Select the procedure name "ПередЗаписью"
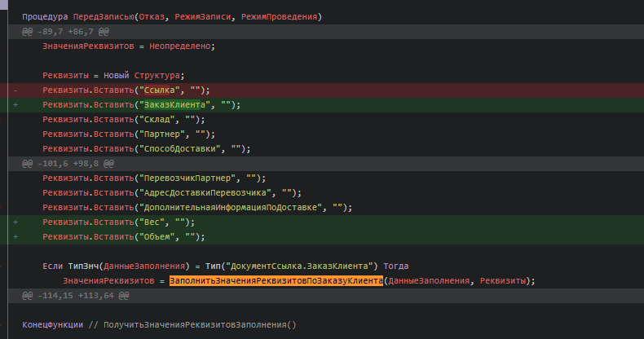The width and height of the screenshot is (644, 339). click(104, 17)
